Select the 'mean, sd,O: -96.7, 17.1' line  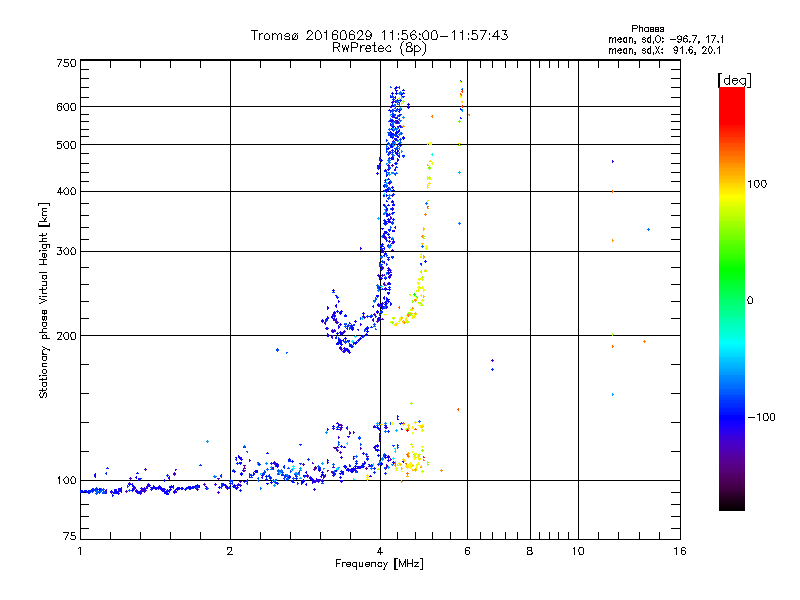click(666, 39)
